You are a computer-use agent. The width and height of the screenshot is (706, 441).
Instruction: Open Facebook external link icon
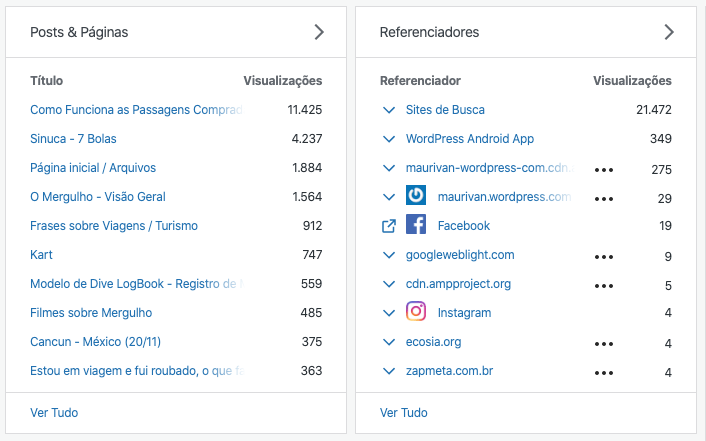click(x=389, y=226)
